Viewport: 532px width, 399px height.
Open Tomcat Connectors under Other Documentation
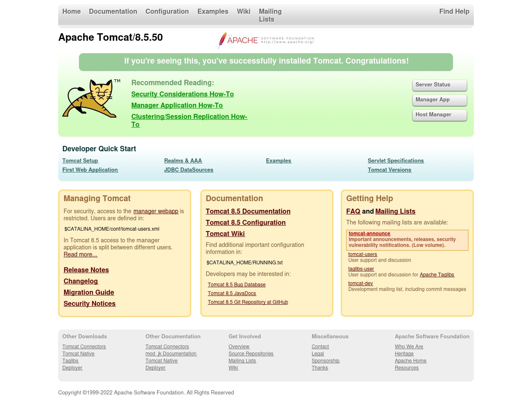[x=167, y=347]
